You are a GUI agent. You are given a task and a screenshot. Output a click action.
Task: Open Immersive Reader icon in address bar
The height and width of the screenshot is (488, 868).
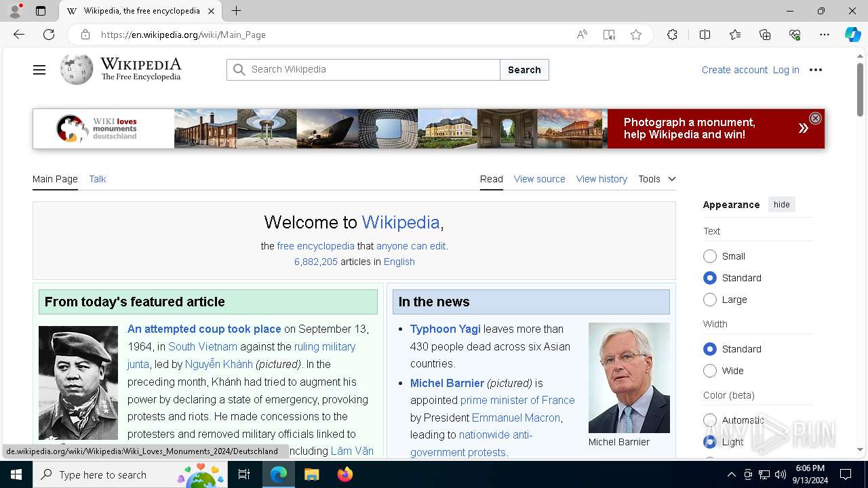coord(609,35)
